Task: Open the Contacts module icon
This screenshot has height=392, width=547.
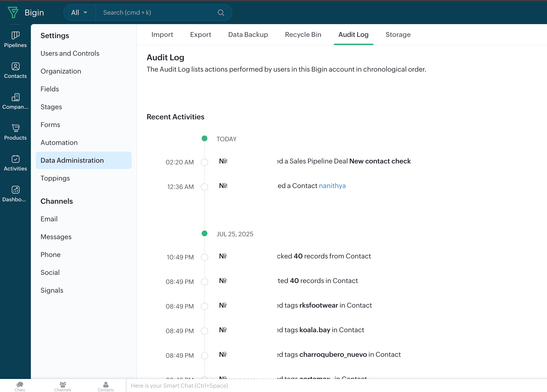Action: [x=15, y=66]
